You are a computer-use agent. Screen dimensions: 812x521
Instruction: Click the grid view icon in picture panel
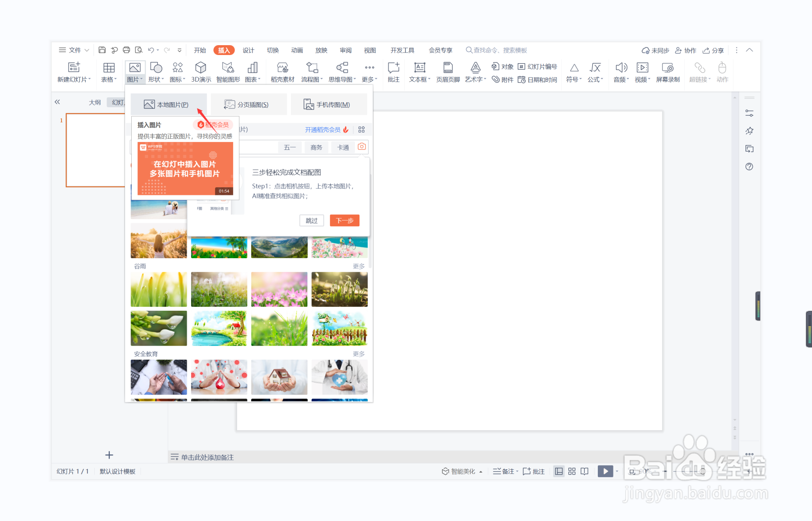click(x=361, y=130)
